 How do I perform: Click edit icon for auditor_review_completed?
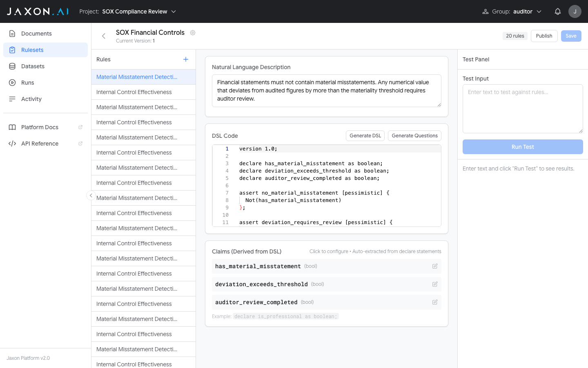point(435,302)
